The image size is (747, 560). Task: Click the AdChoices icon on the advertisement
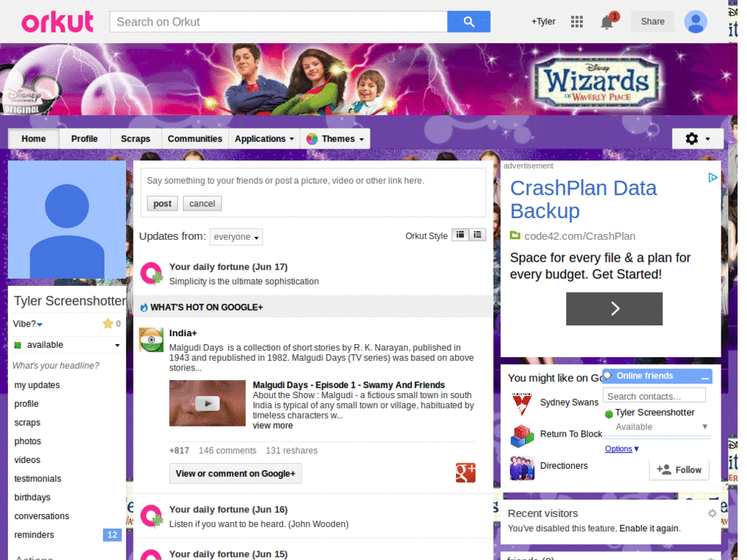tap(712, 178)
